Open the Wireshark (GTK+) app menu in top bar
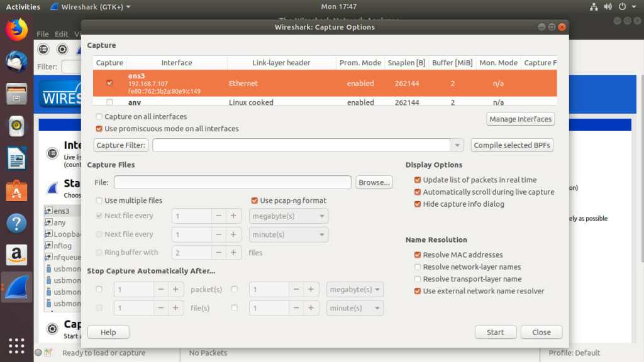 pos(91,6)
